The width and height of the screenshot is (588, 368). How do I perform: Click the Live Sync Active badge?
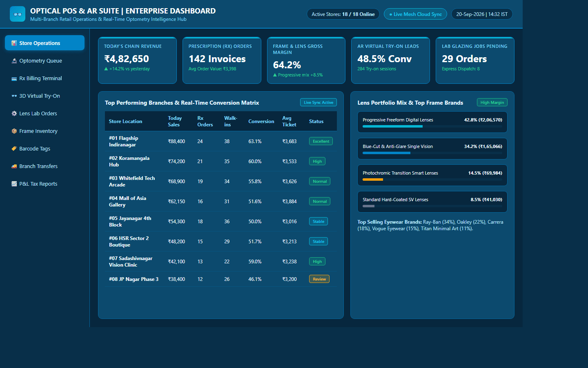318,103
